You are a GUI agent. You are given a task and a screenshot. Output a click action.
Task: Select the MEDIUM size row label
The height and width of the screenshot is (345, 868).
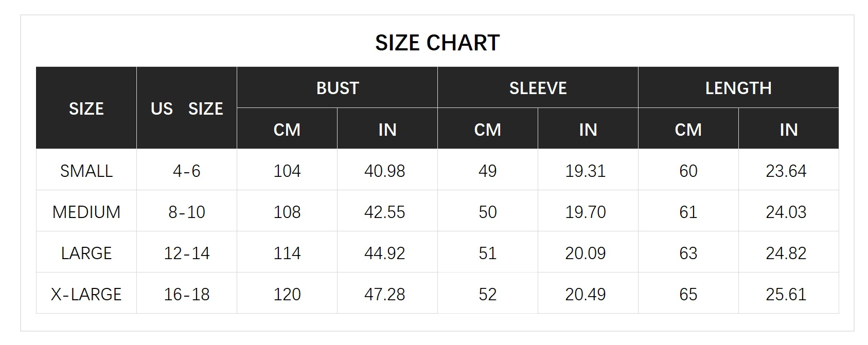[x=86, y=212]
